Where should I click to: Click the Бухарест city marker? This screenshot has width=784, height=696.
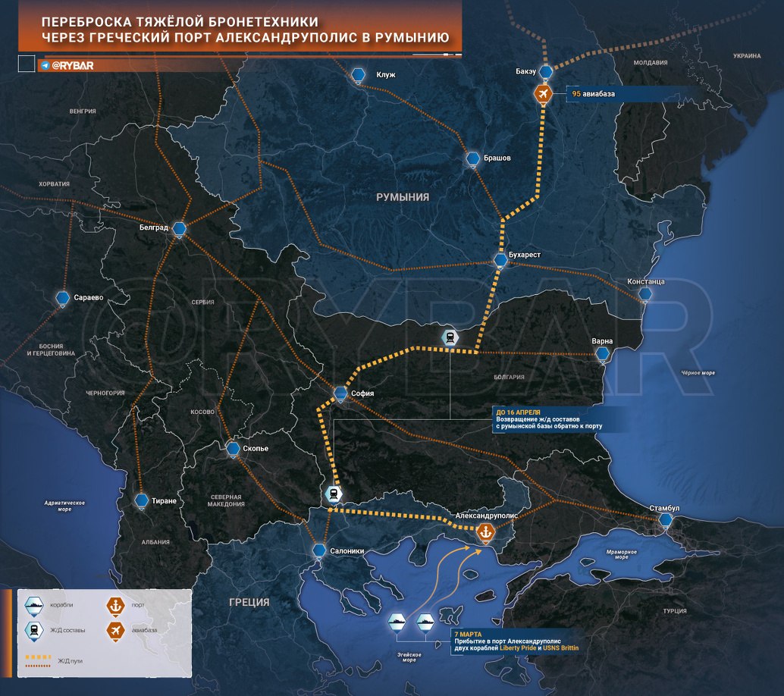500,261
